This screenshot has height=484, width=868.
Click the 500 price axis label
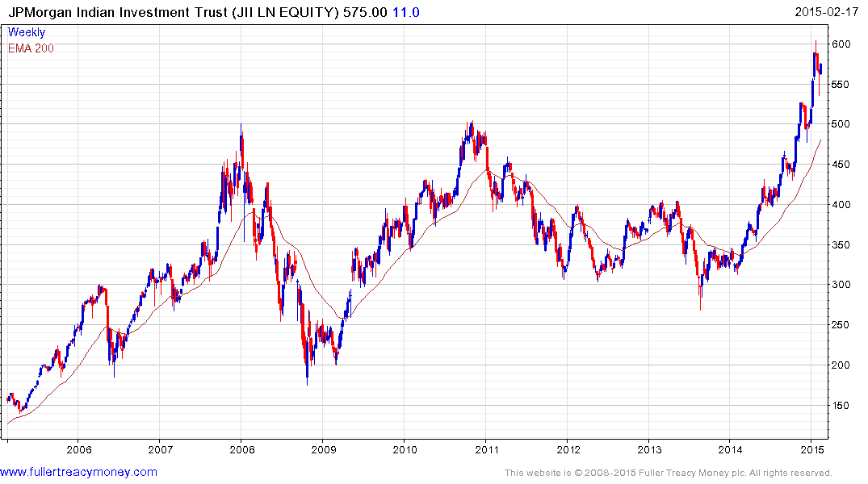coord(841,124)
